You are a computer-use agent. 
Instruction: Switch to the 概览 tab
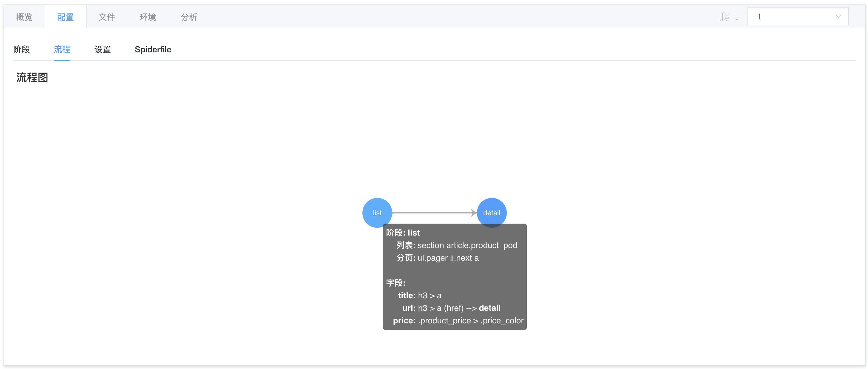click(24, 17)
